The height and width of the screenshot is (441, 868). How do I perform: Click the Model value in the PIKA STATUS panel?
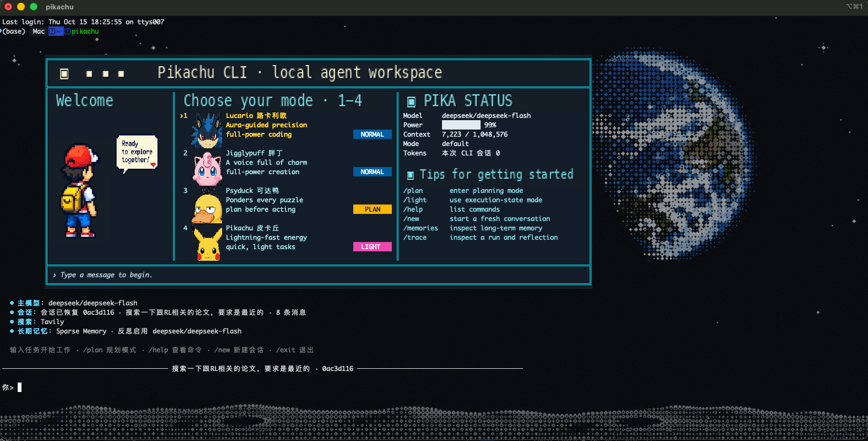[487, 116]
